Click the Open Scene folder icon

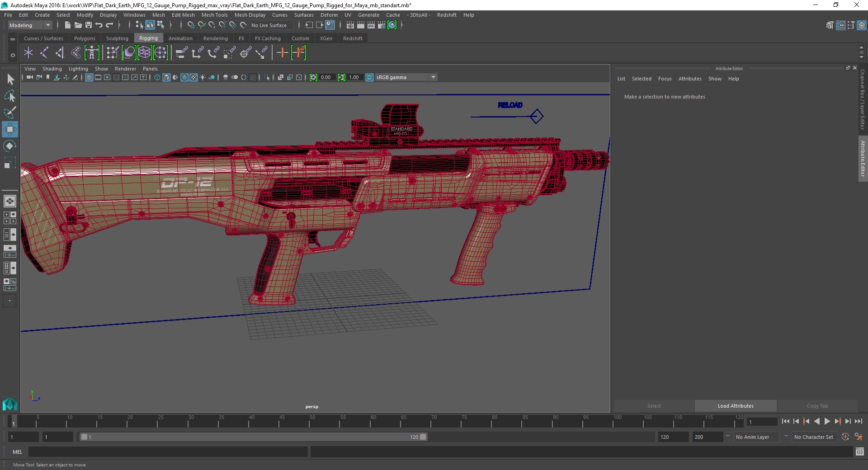[x=78, y=25]
